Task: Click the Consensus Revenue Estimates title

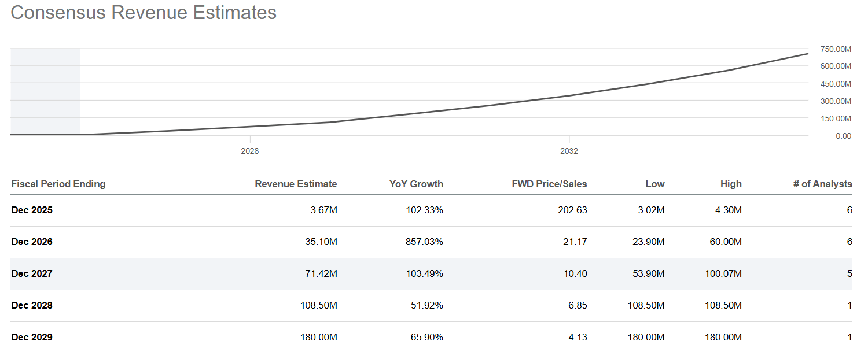Action: pyautogui.click(x=142, y=12)
